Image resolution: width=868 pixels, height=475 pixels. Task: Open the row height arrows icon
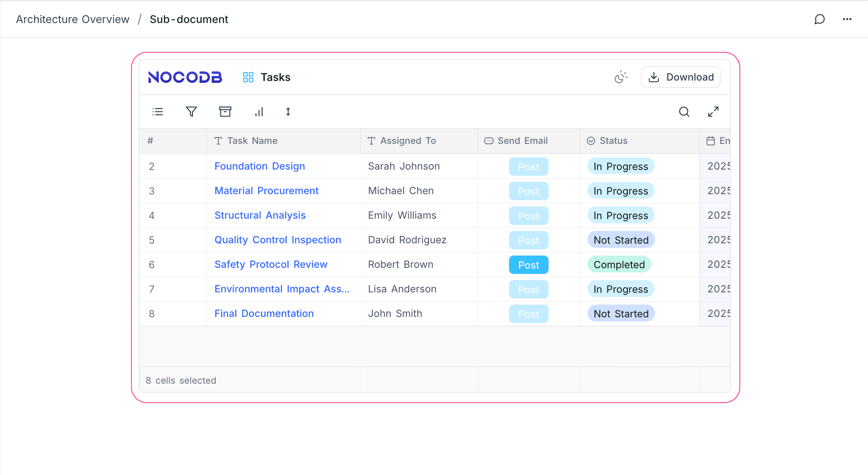288,112
